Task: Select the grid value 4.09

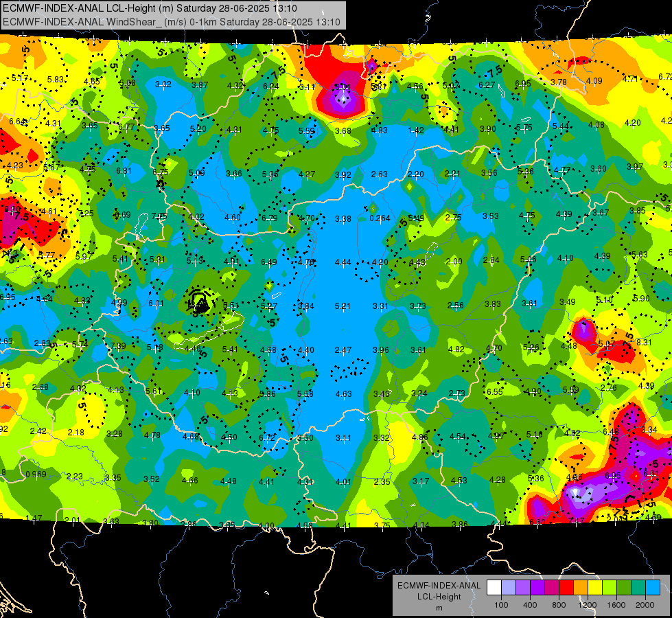Action: (x=594, y=80)
